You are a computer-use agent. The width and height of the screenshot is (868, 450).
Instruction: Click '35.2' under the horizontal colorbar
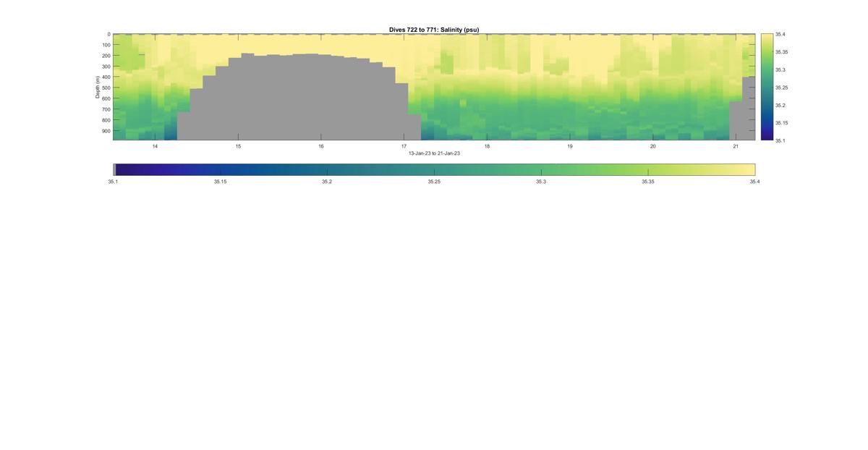(327, 182)
